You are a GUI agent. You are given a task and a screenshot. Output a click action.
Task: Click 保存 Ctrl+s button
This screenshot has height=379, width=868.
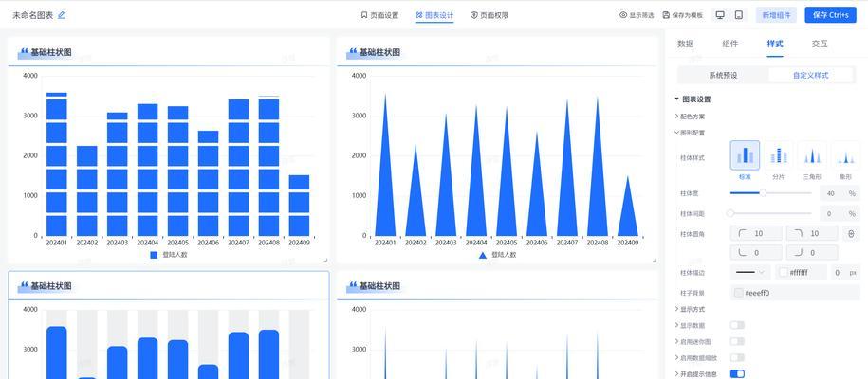pyautogui.click(x=830, y=15)
